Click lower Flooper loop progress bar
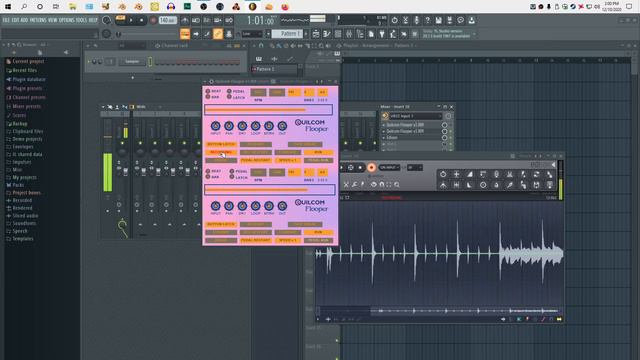 (270, 189)
